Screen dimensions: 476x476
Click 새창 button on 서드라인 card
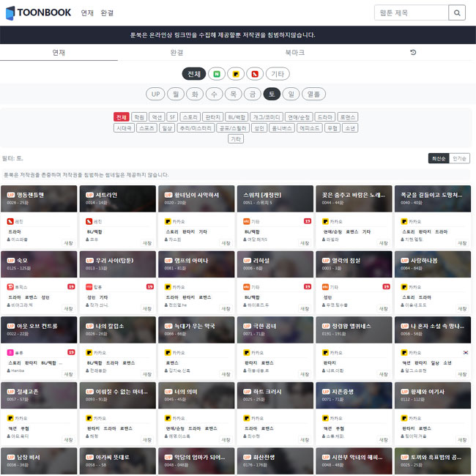tap(147, 243)
